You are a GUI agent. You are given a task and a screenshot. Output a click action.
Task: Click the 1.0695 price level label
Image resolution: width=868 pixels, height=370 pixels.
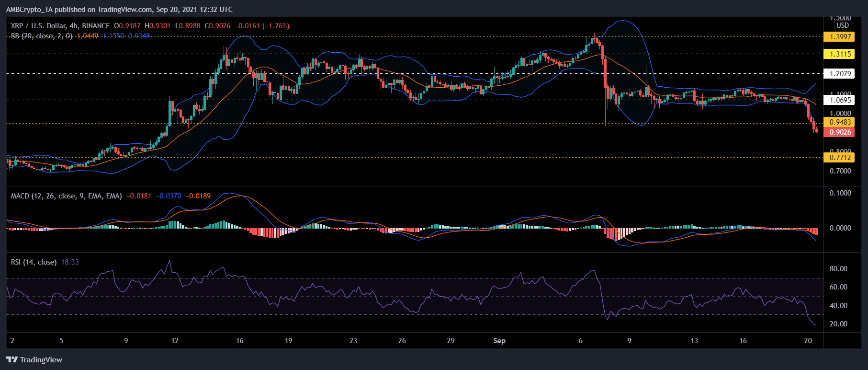point(839,100)
